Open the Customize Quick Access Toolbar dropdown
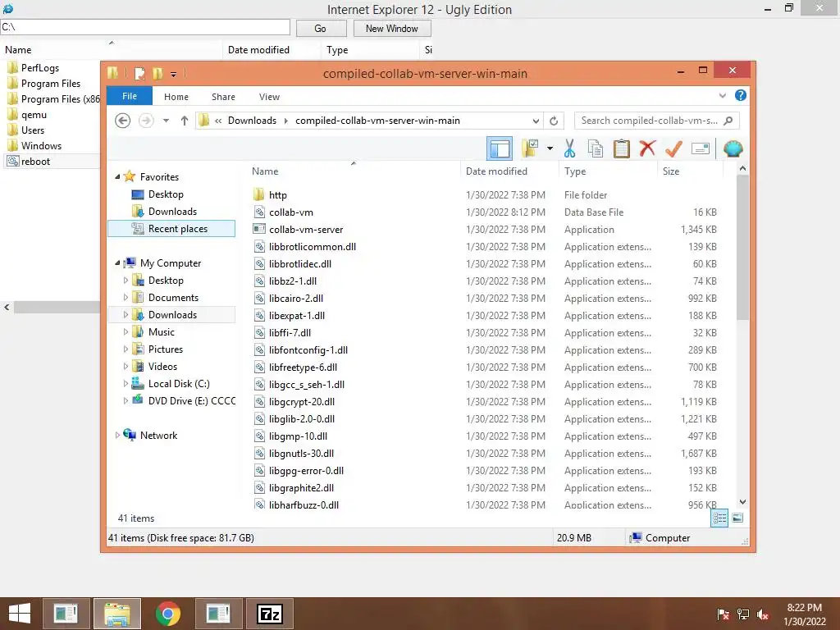This screenshot has width=840, height=630. tap(174, 74)
